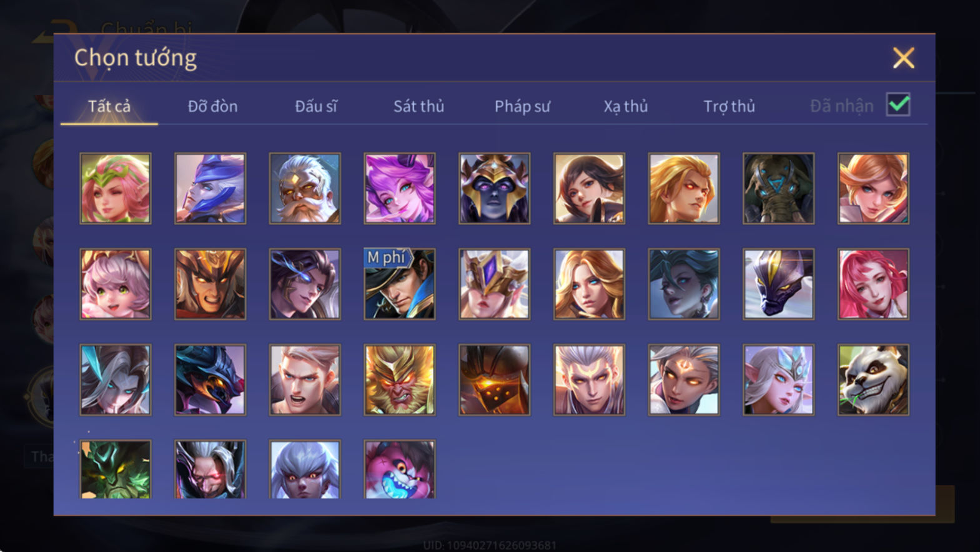The height and width of the screenshot is (552, 980).
Task: Switch to the Trợ thủ tab
Action: [729, 106]
